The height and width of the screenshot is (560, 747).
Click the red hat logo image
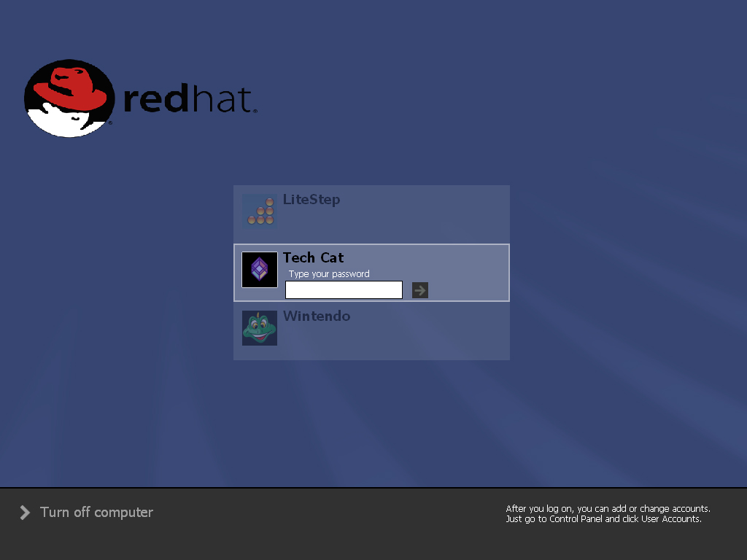pyautogui.click(x=141, y=98)
